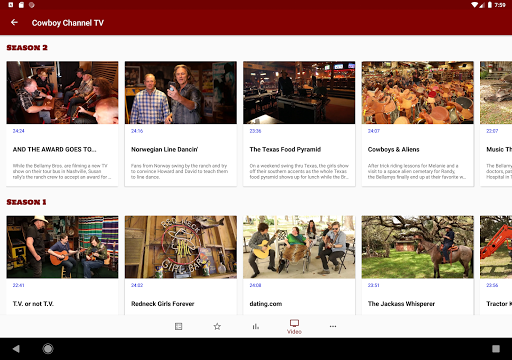The image size is (512, 360).
Task: Open the Redneck Girls Forever thumbnail
Action: pyautogui.click(x=181, y=247)
